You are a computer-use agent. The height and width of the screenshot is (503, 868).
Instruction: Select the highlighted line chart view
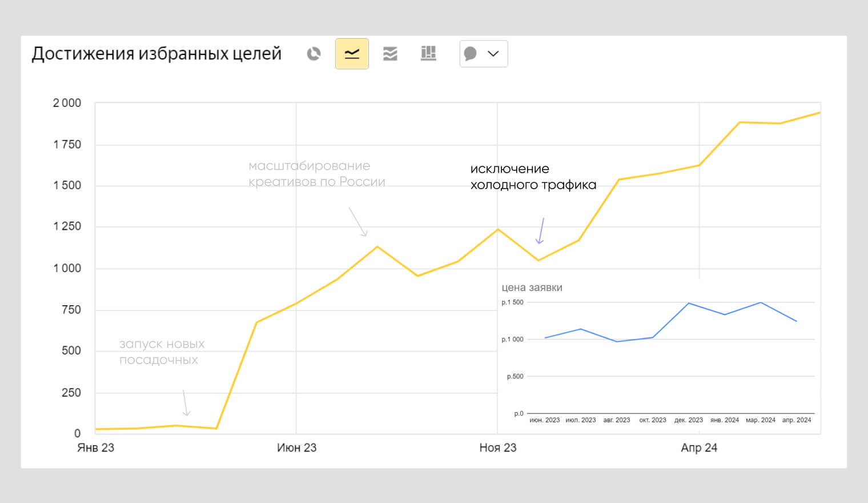[352, 54]
